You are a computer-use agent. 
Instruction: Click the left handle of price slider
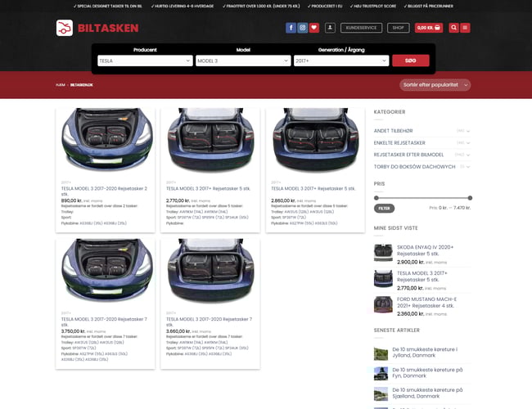[376, 198]
